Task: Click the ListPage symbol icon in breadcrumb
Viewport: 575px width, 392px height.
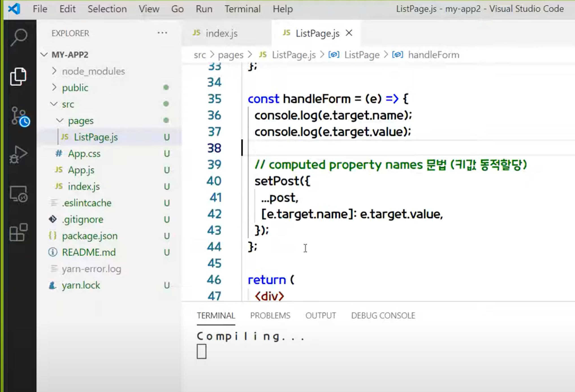Action: coord(334,55)
